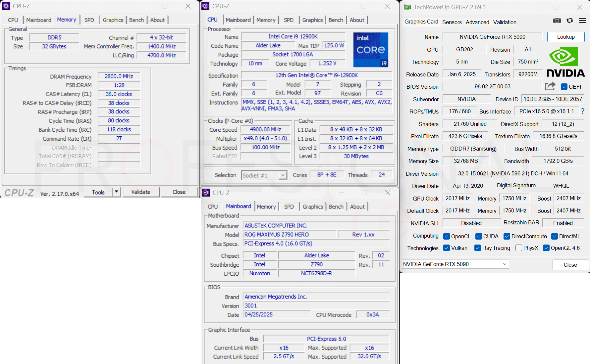Open the Tools dropdown arrow in CPU-Z
This screenshot has height=364, width=590.
(116, 192)
